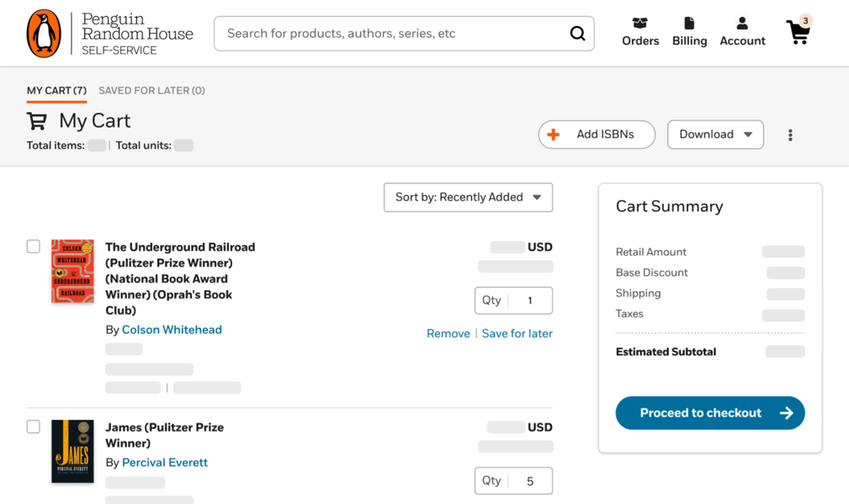This screenshot has width=849, height=504.
Task: Click the Add ISBNs button
Action: (x=597, y=135)
